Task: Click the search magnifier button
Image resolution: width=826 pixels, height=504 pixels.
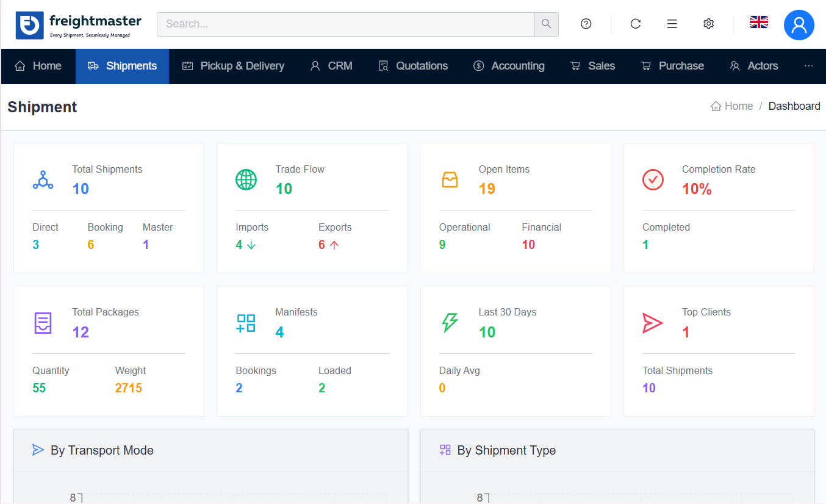Action: point(546,24)
